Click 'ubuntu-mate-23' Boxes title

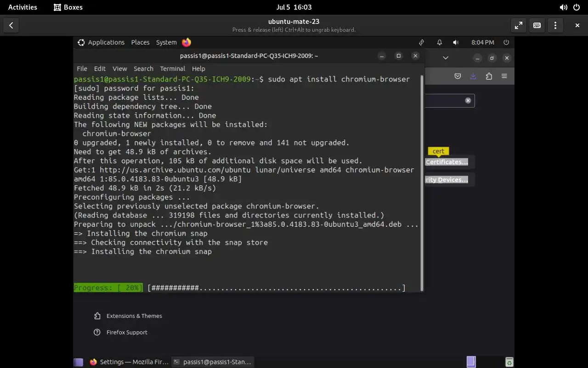(294, 21)
